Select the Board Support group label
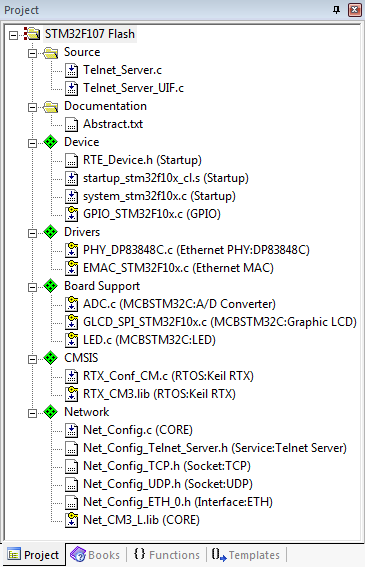The image size is (365, 567). [x=102, y=286]
